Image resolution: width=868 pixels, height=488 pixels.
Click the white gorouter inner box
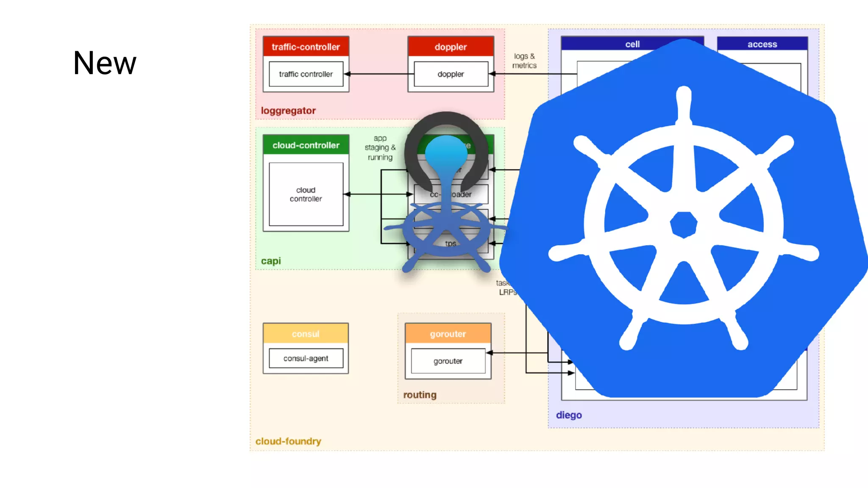448,361
